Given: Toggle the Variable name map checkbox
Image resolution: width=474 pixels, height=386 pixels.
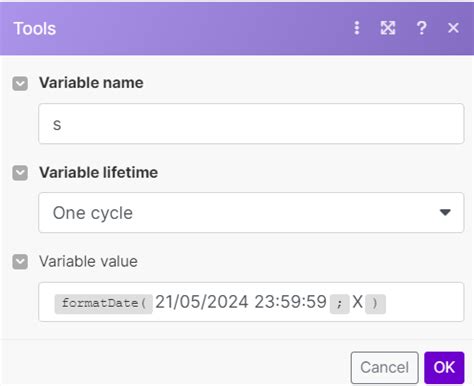Looking at the screenshot, I should [x=20, y=83].
